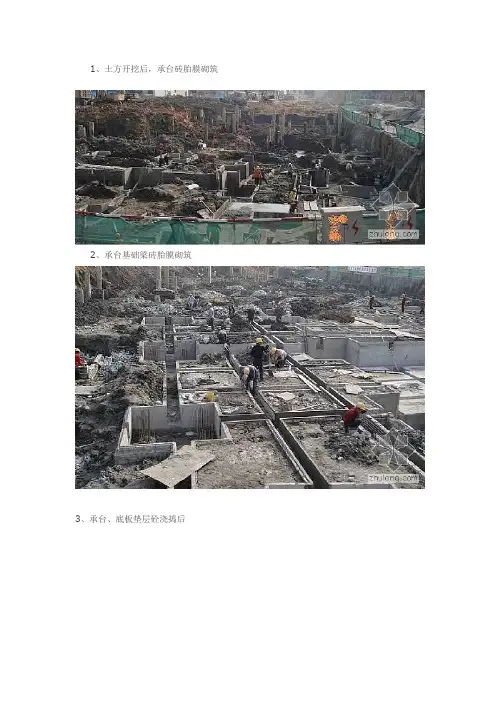Click the electrical distribution box with orange markings
Screen dimensions: 496x702
click(x=342, y=225)
